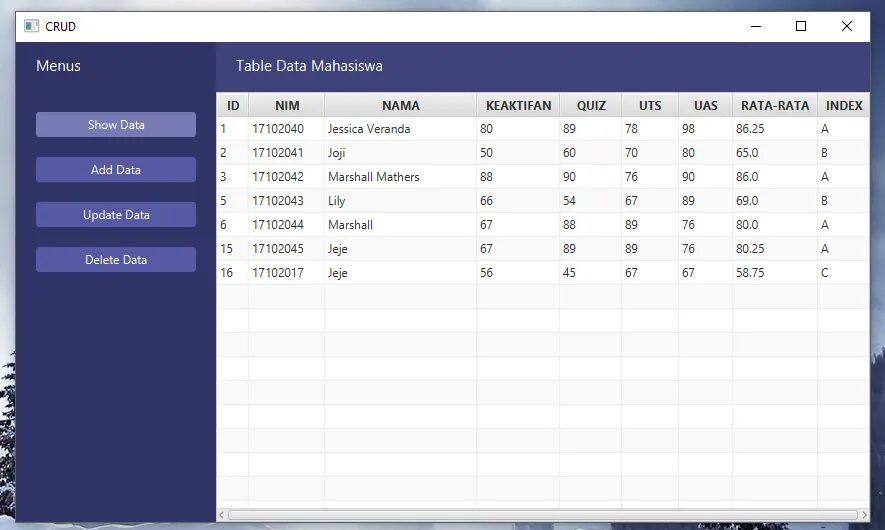Viewport: 885px width, 530px height.
Task: Click the KEAKTIFAN column header
Action: (518, 106)
